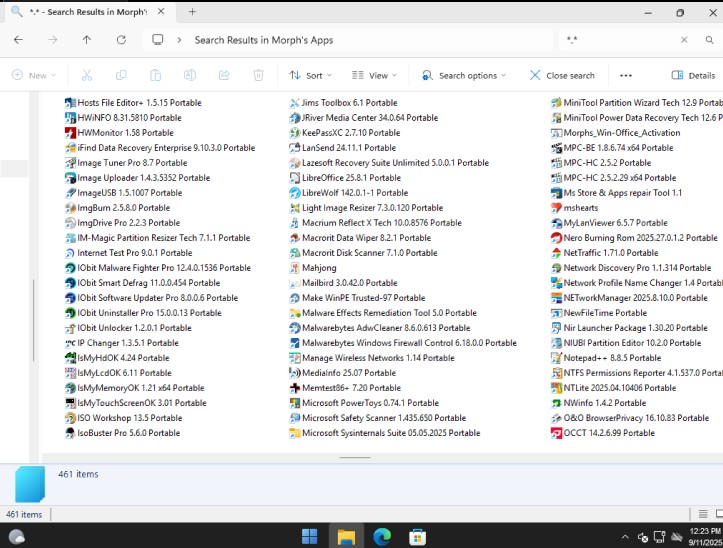
Task: Open the New dropdown menu
Action: 34,75
